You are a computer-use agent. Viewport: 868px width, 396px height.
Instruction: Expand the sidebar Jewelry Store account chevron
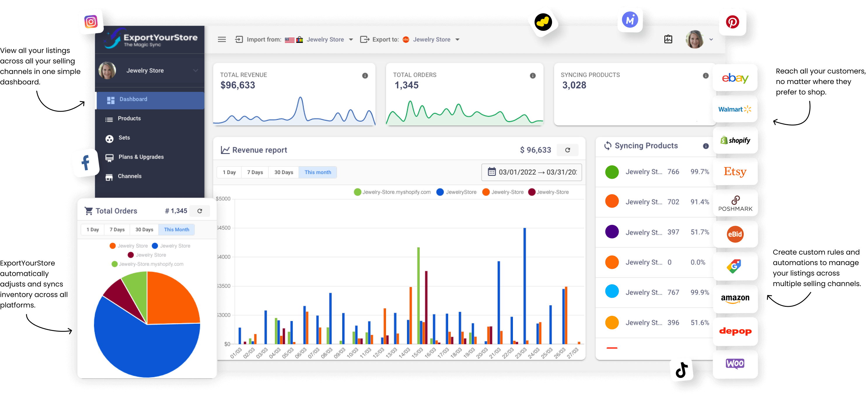coord(195,70)
